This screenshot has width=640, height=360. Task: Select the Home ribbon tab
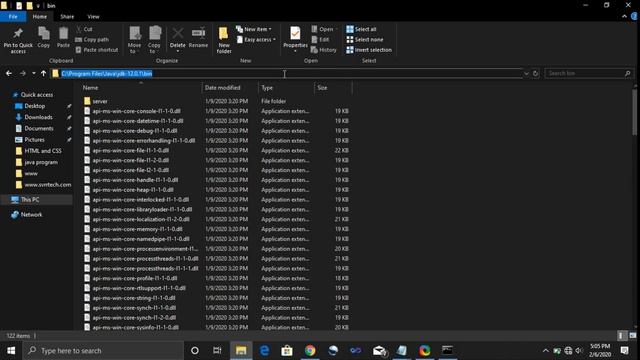(40, 16)
